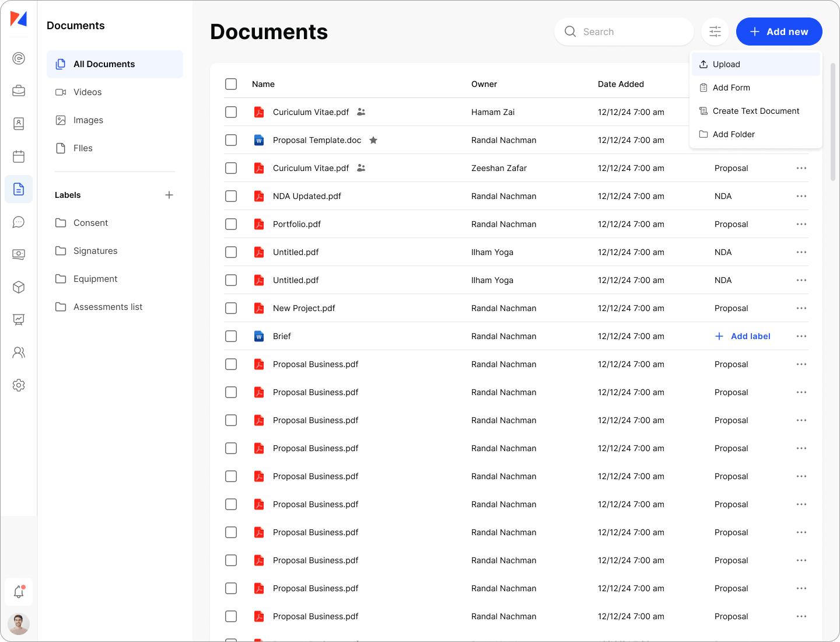The image size is (840, 642).
Task: Open the chat messages sidebar icon
Action: (19, 222)
